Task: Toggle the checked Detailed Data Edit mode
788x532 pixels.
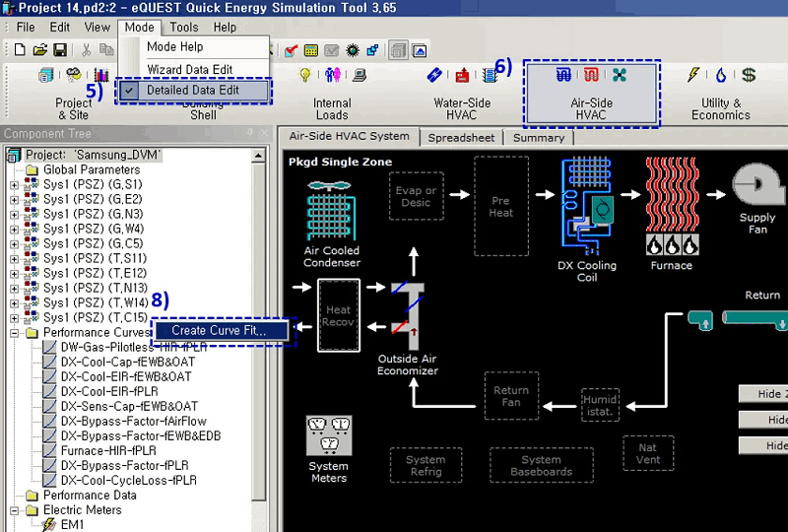Action: pyautogui.click(x=192, y=90)
